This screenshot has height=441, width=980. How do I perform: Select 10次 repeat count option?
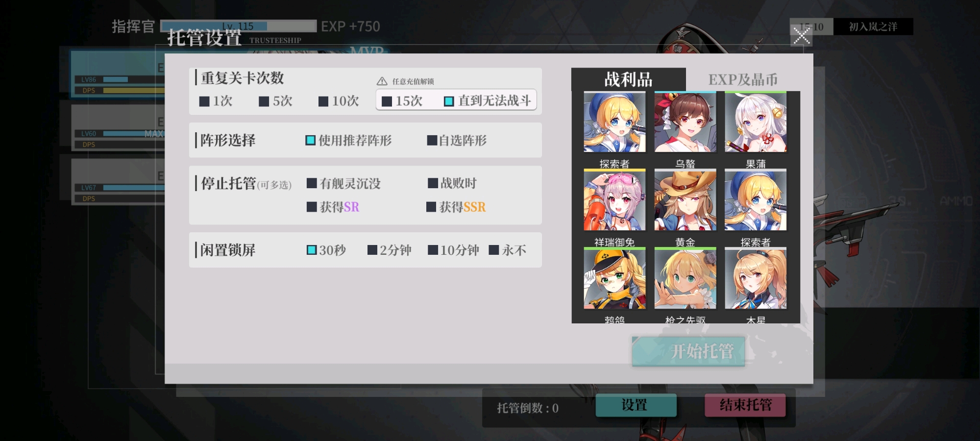pyautogui.click(x=339, y=101)
